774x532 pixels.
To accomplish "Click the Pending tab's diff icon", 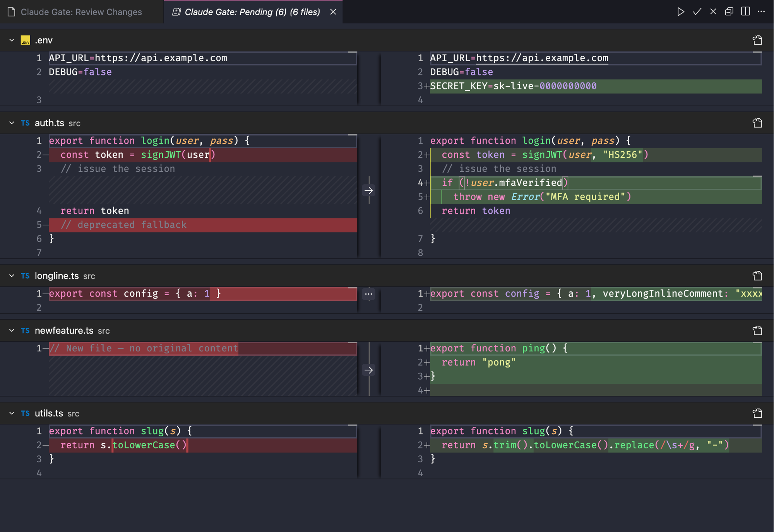I will [176, 12].
